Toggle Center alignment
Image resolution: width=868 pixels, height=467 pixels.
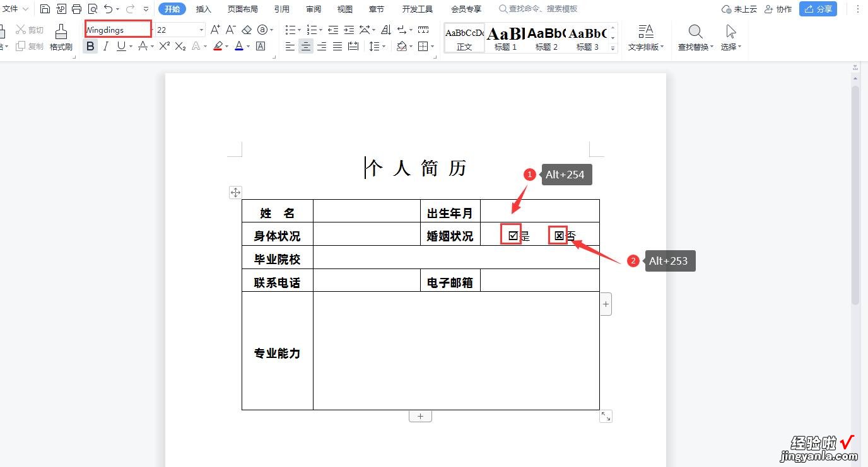click(x=306, y=46)
